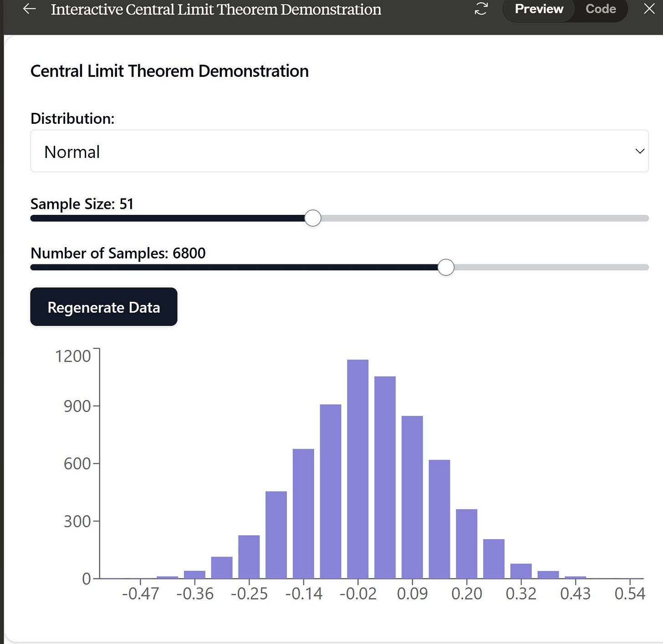
Task: Click the unfilled part of Sample Size track
Action: pyautogui.click(x=484, y=218)
